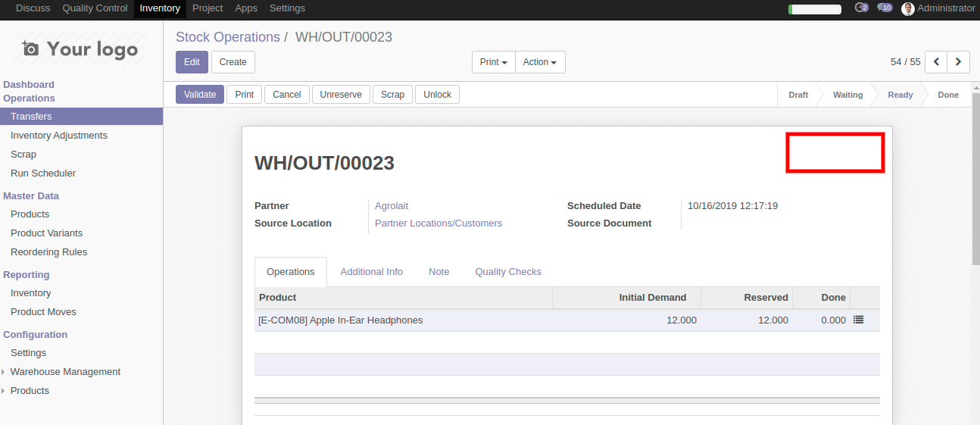Go to next record with right arrow
This screenshot has width=980, height=425.
coord(959,62)
